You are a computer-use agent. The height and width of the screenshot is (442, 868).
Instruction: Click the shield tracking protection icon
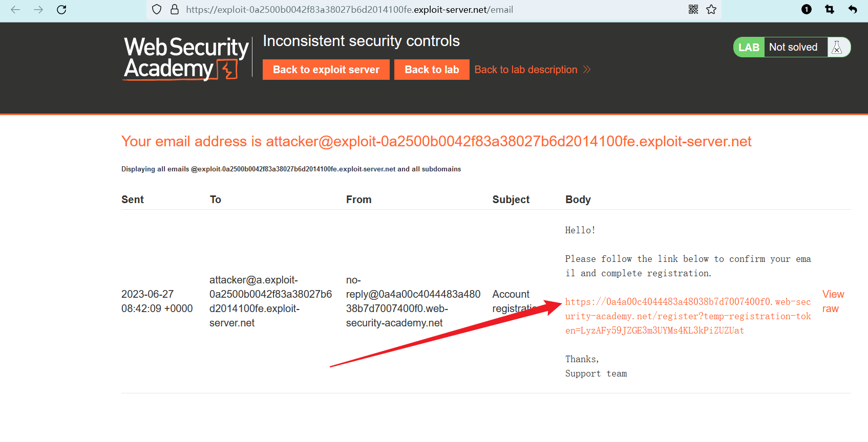pyautogui.click(x=157, y=10)
